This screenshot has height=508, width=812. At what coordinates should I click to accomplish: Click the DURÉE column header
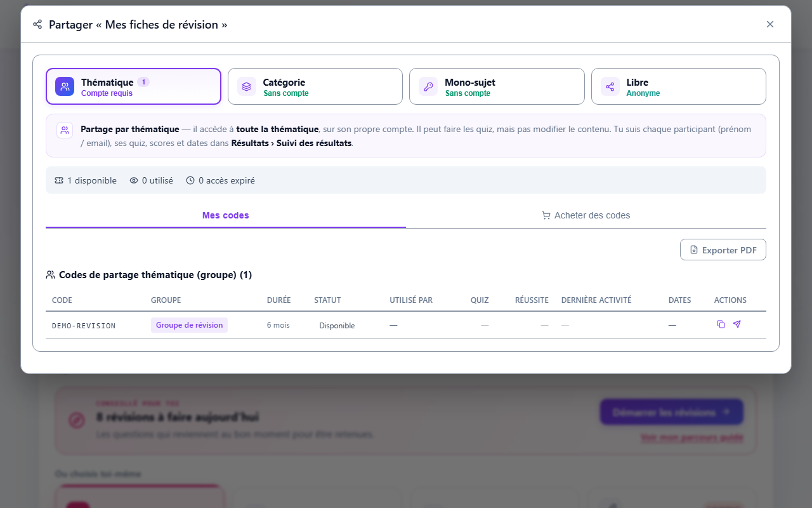(x=279, y=300)
